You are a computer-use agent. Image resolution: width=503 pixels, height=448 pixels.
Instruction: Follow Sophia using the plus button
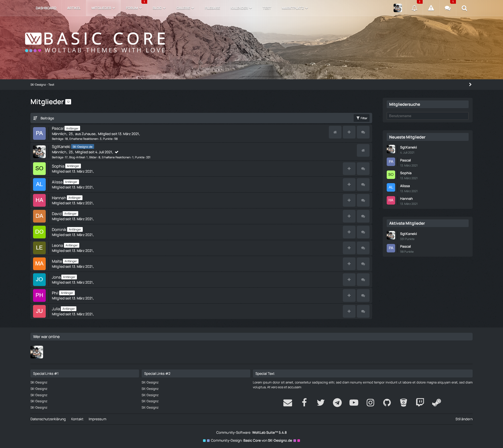point(349,169)
